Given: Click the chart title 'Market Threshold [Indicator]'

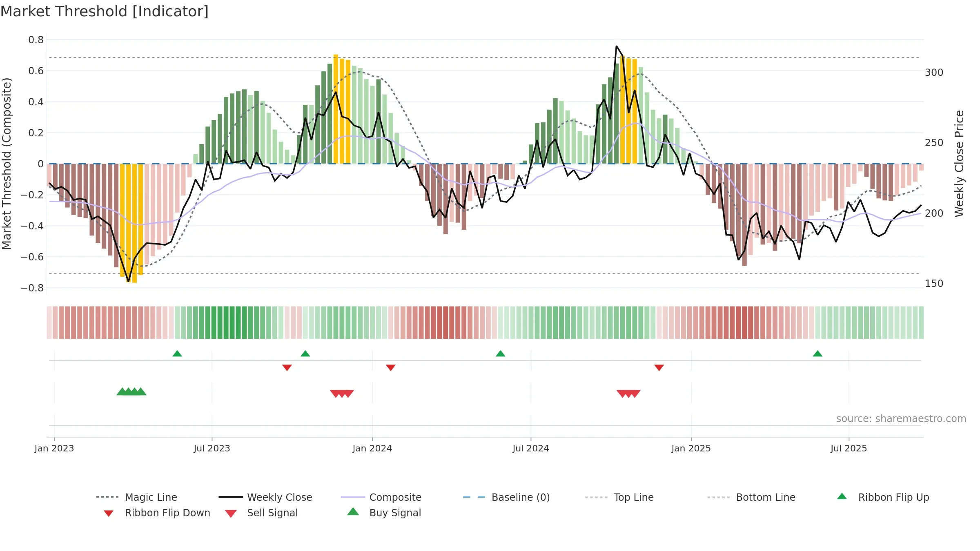Looking at the screenshot, I should (x=105, y=11).
